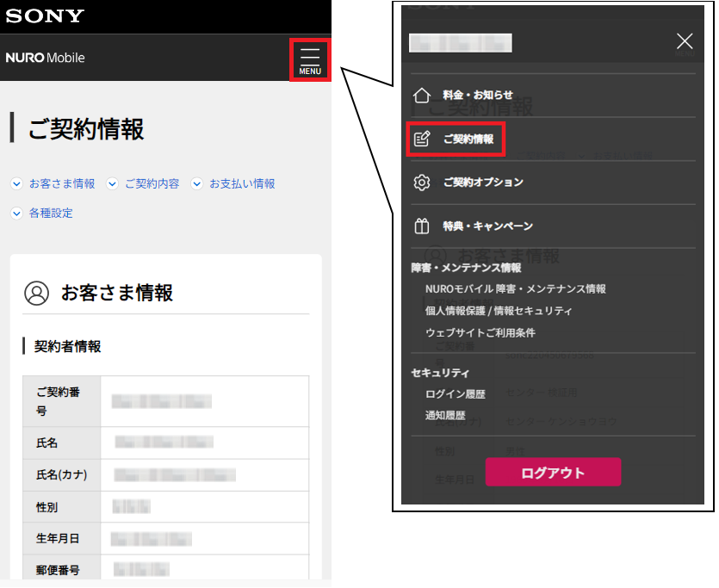Click the 氏名(カナ) table label
719x588 pixels.
[x=61, y=475]
